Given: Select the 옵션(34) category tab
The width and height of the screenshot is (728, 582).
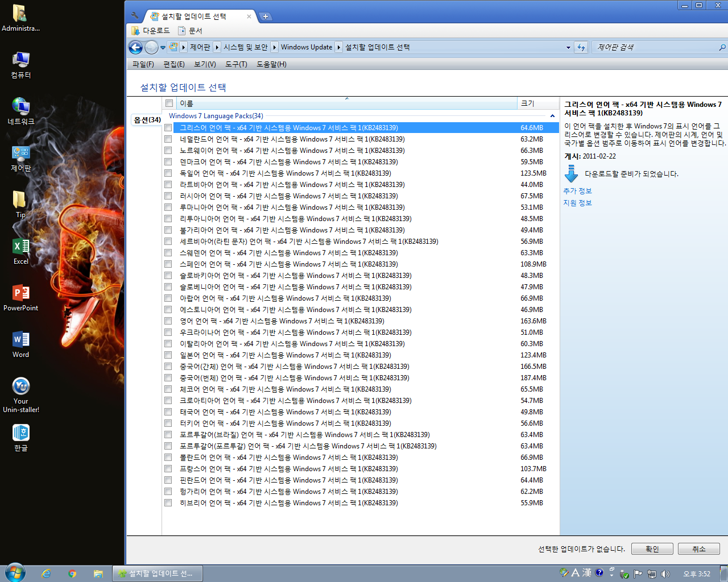Looking at the screenshot, I should (x=147, y=120).
